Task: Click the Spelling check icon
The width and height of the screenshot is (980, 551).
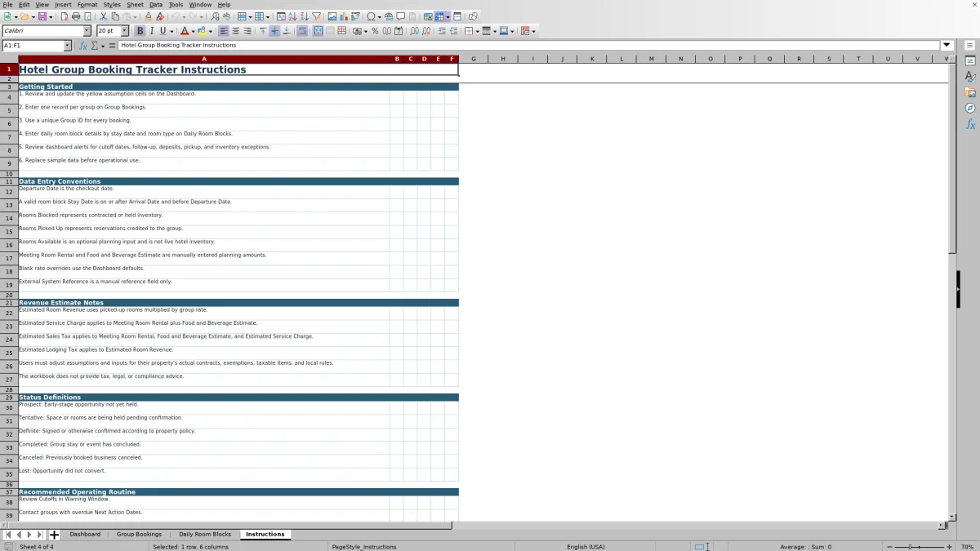Action: 226,16
